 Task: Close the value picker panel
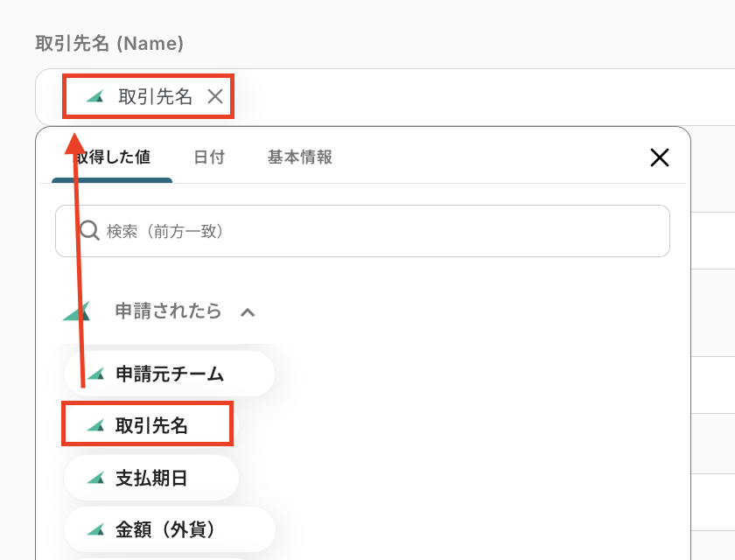(660, 157)
